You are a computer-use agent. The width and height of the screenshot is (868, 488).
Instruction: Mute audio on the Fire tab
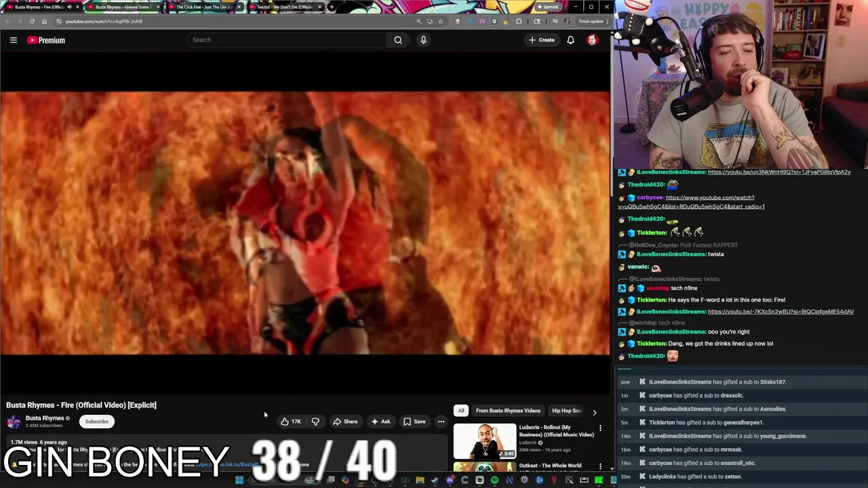point(68,7)
